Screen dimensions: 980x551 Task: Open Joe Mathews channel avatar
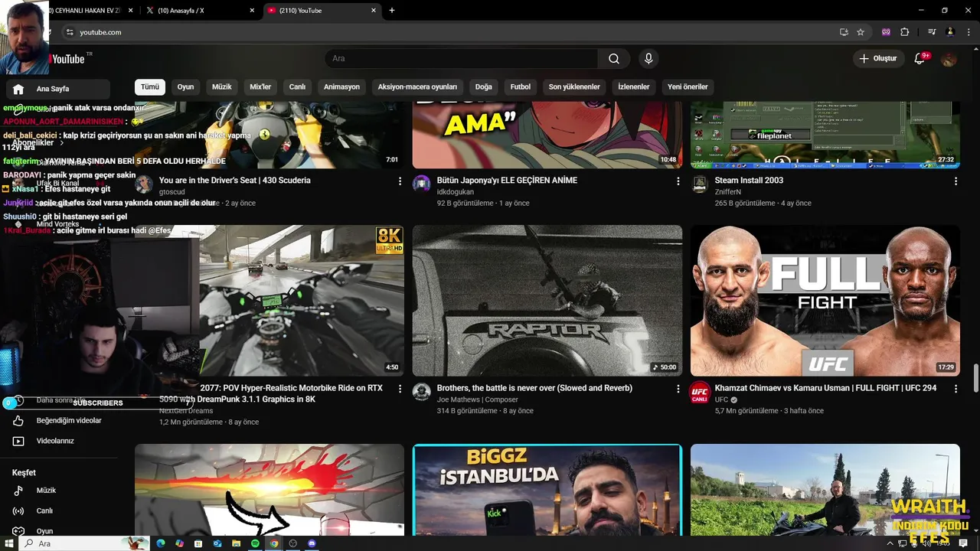422,391
